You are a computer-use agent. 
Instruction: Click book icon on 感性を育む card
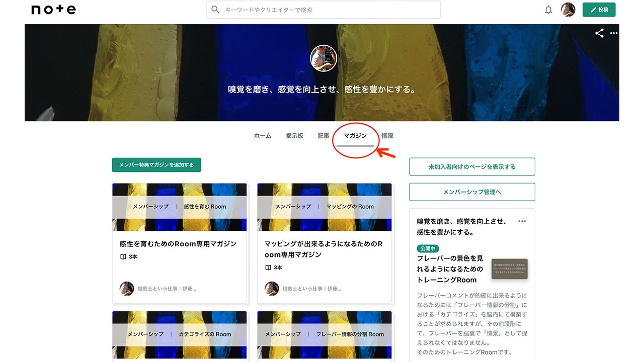pyautogui.click(x=123, y=257)
